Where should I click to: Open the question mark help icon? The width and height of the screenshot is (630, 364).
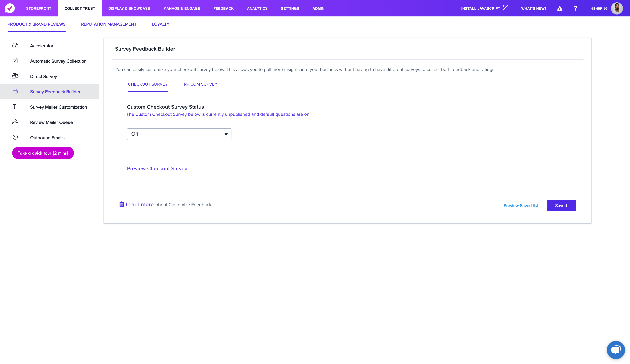point(575,9)
